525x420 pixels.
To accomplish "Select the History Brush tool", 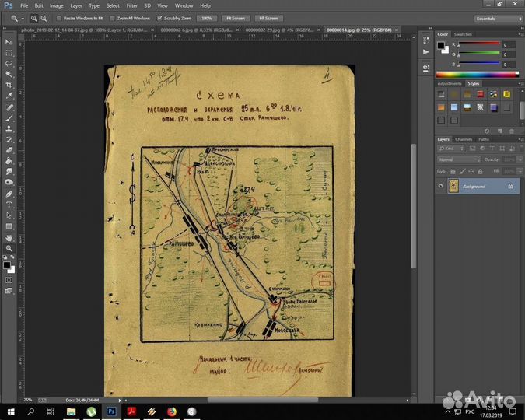I will (9, 139).
